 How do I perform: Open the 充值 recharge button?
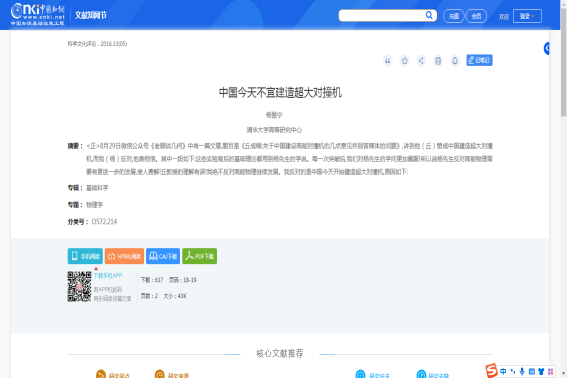(x=454, y=16)
